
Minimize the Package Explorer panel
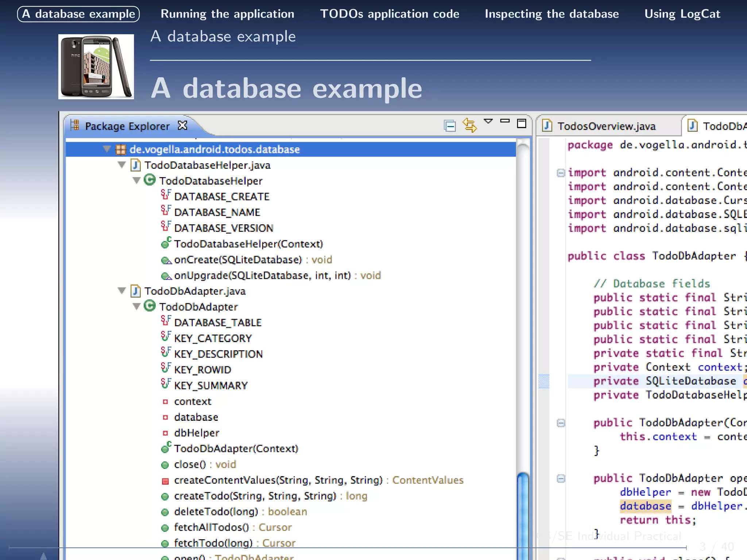[x=505, y=121]
